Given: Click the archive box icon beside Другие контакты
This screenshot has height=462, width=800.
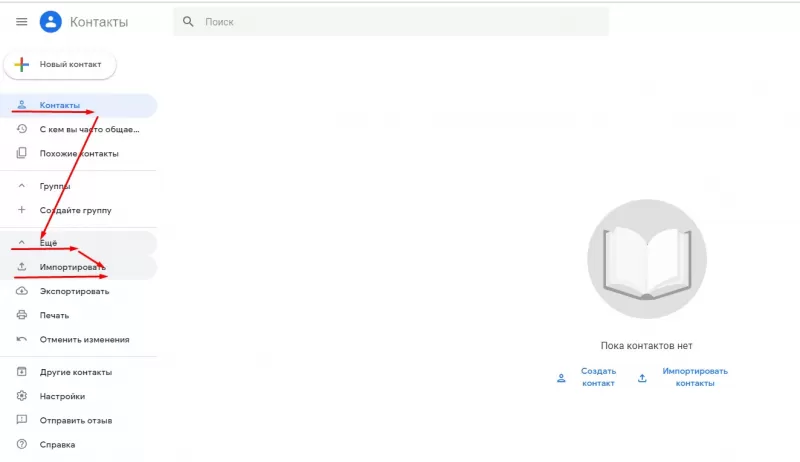Looking at the screenshot, I should (21, 372).
